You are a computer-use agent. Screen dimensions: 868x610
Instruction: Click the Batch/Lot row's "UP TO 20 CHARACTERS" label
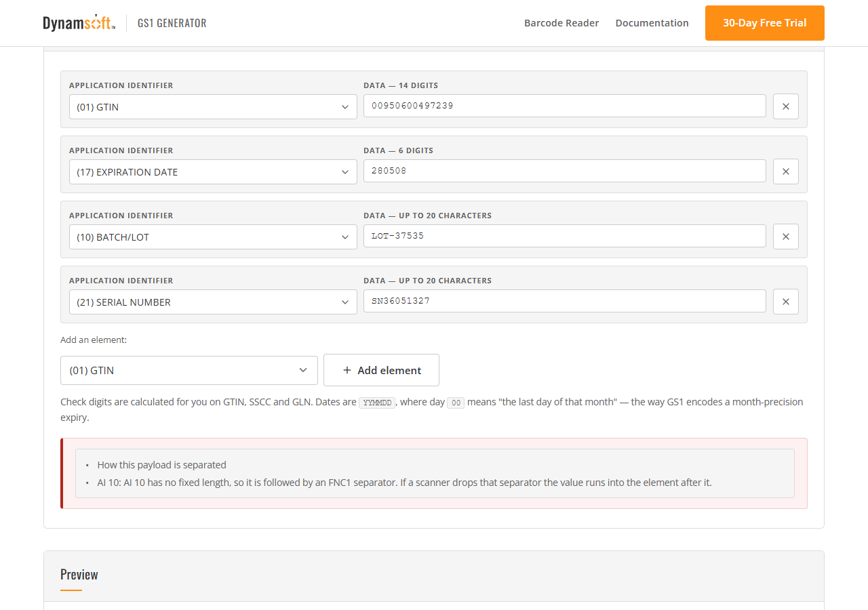427,216
